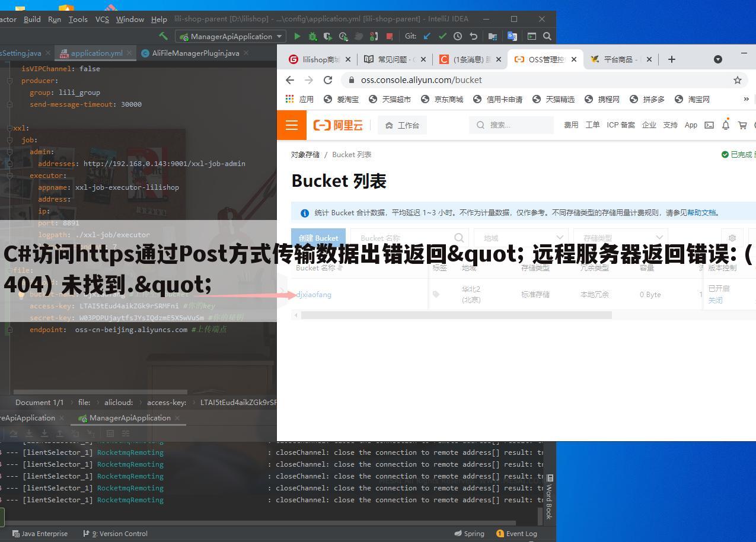
Task: Click the Aliyun search box
Action: (x=512, y=125)
